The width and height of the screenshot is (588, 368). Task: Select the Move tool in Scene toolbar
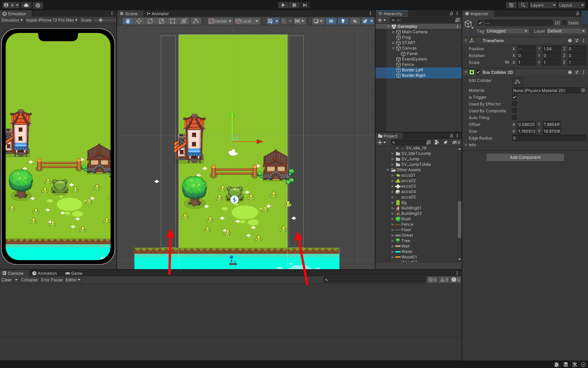tap(139, 21)
